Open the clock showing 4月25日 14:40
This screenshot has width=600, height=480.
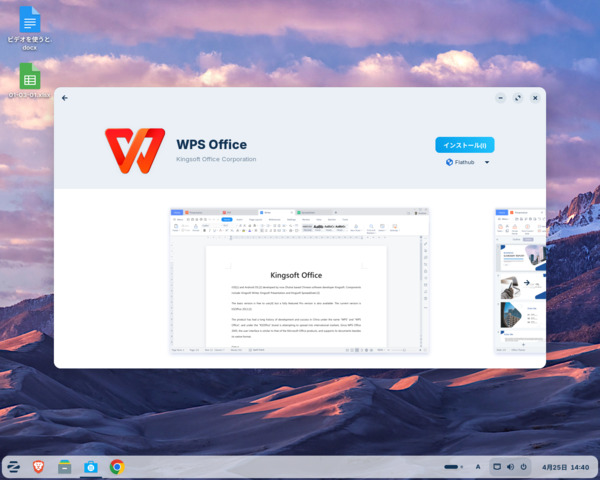click(x=565, y=467)
